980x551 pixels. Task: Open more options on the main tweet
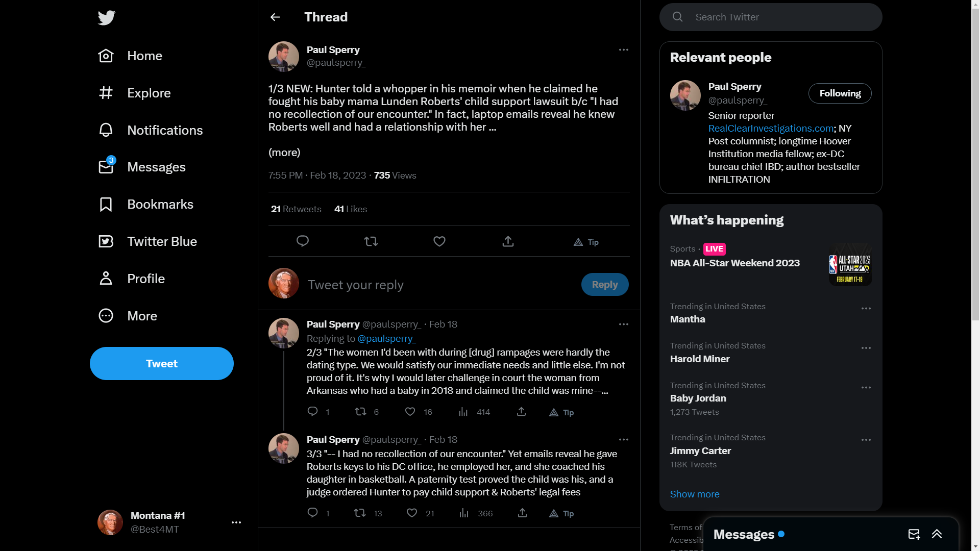623,50
